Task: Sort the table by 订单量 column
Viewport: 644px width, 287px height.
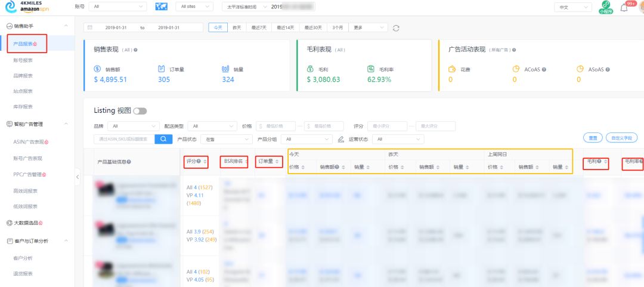Action: click(x=278, y=161)
